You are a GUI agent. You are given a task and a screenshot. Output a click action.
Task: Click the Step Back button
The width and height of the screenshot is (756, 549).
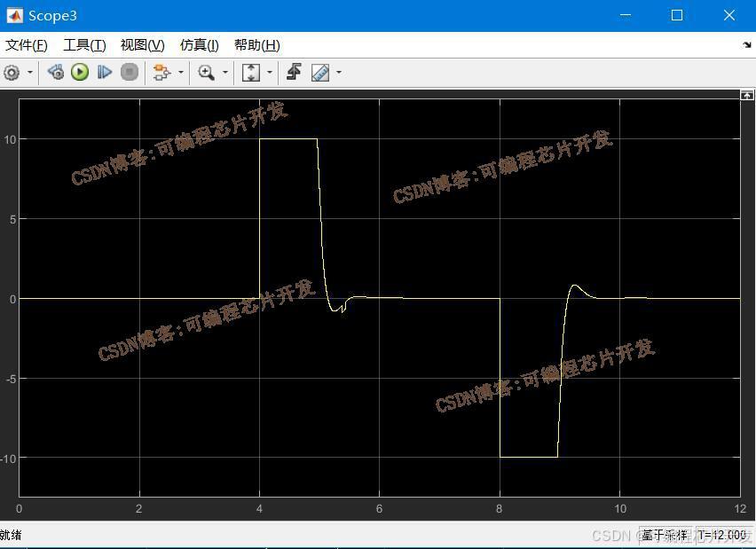(x=56, y=73)
